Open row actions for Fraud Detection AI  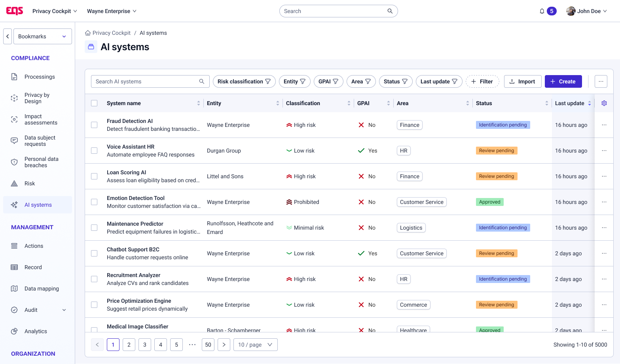click(x=604, y=125)
